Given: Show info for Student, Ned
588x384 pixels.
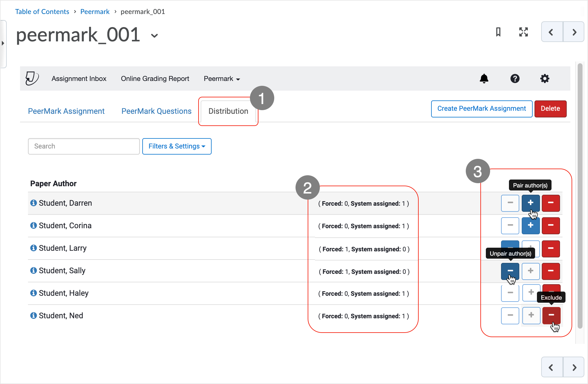Looking at the screenshot, I should click(x=33, y=316).
